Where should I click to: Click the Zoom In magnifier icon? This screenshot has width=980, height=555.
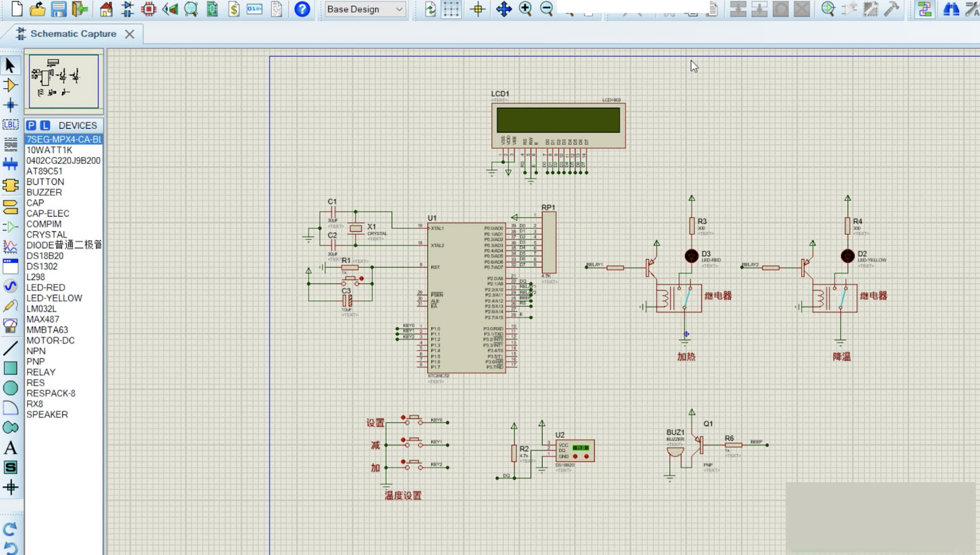click(x=525, y=9)
